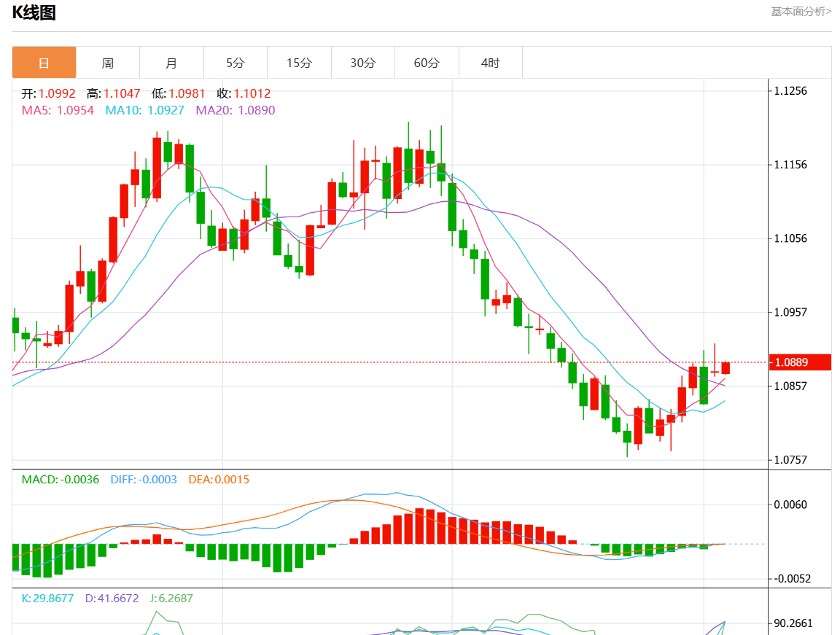This screenshot has width=840, height=635.
Task: Switch to the 月 monthly tab
Action: [171, 63]
